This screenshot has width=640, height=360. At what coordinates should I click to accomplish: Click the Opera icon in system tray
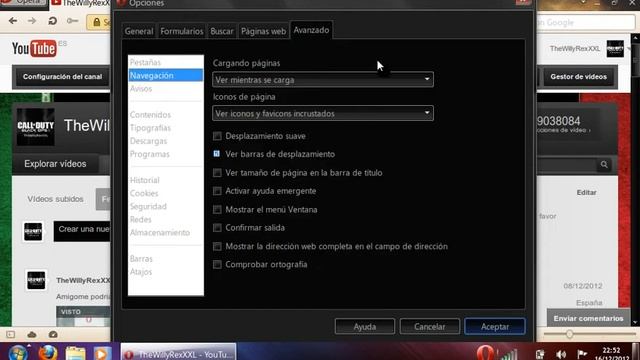coord(485,353)
